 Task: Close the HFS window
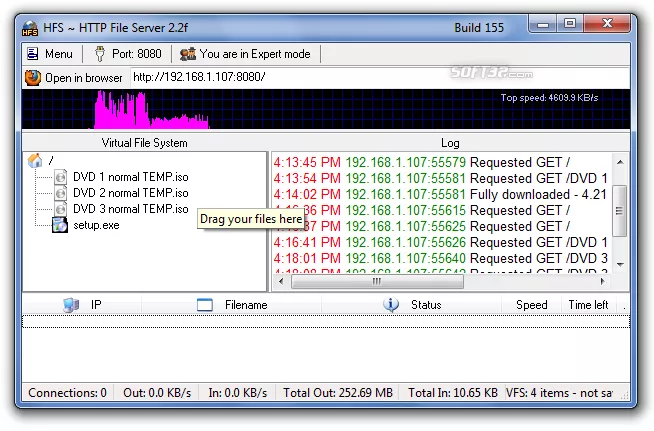point(607,24)
